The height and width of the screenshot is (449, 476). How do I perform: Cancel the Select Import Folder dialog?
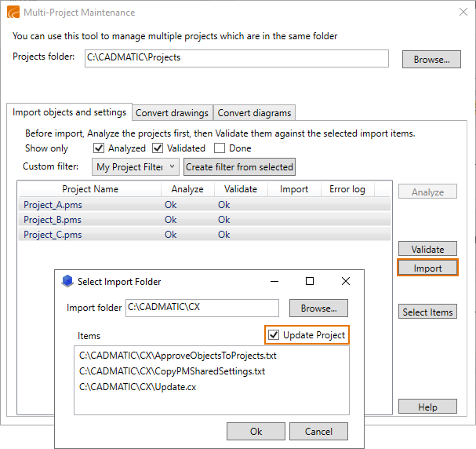coord(318,431)
